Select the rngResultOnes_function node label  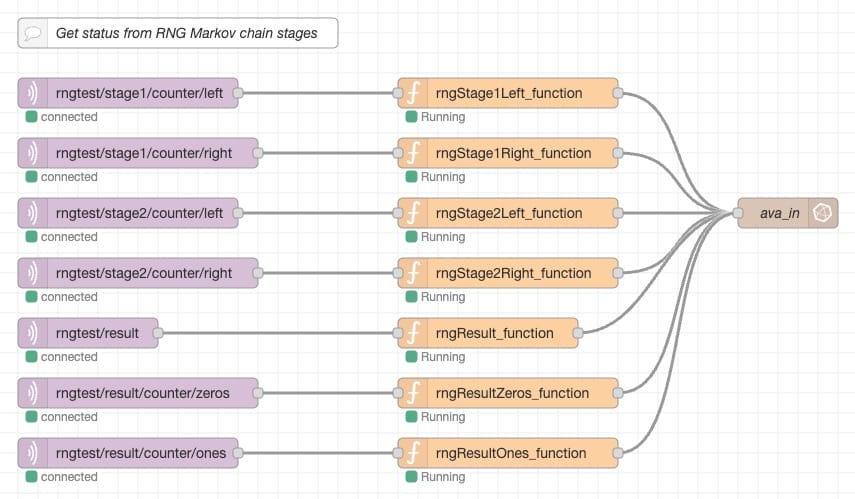coord(511,453)
